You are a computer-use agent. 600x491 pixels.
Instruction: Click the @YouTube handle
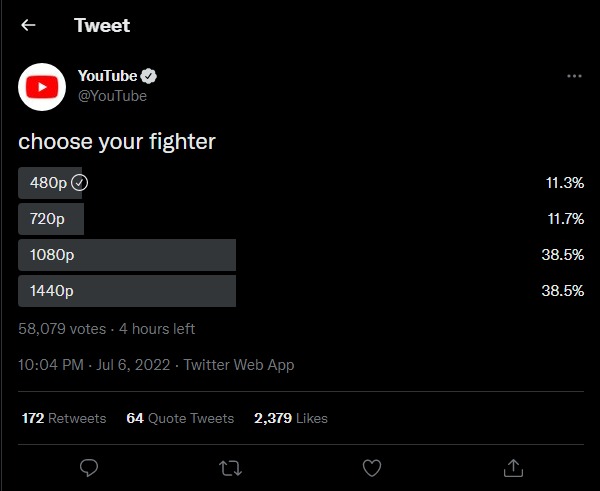point(112,96)
